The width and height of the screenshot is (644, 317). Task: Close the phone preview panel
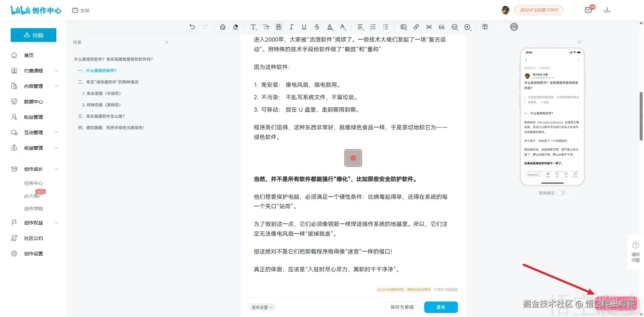580,42
